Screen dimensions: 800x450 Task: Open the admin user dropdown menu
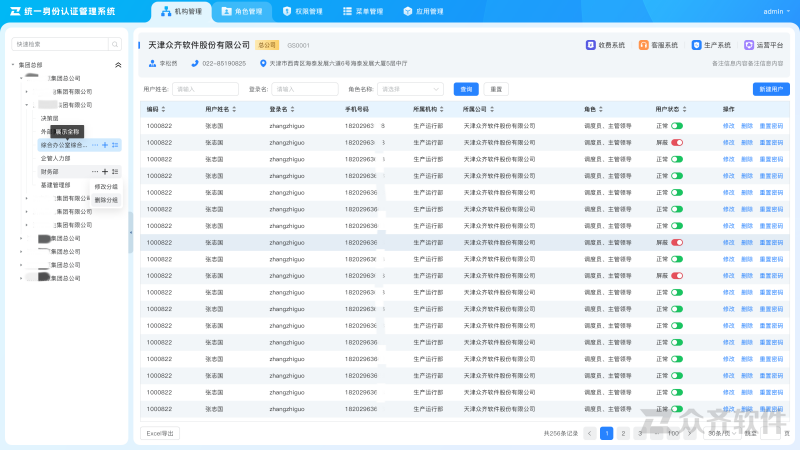click(x=775, y=12)
